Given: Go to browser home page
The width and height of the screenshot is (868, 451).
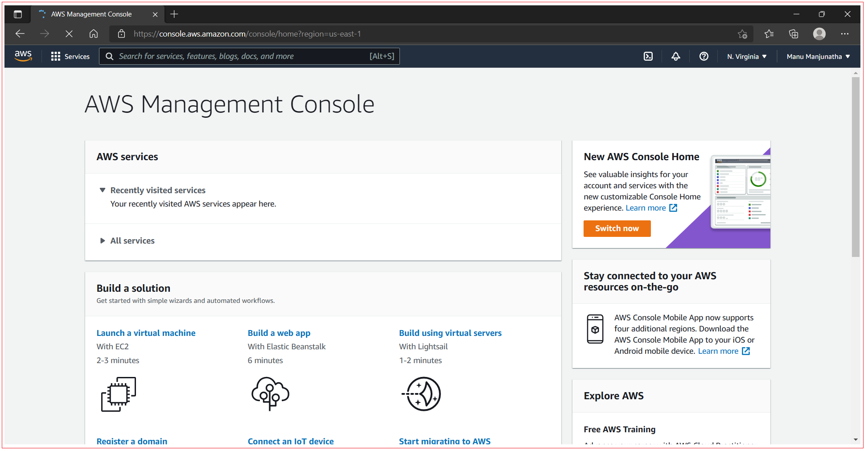Looking at the screenshot, I should (94, 33).
